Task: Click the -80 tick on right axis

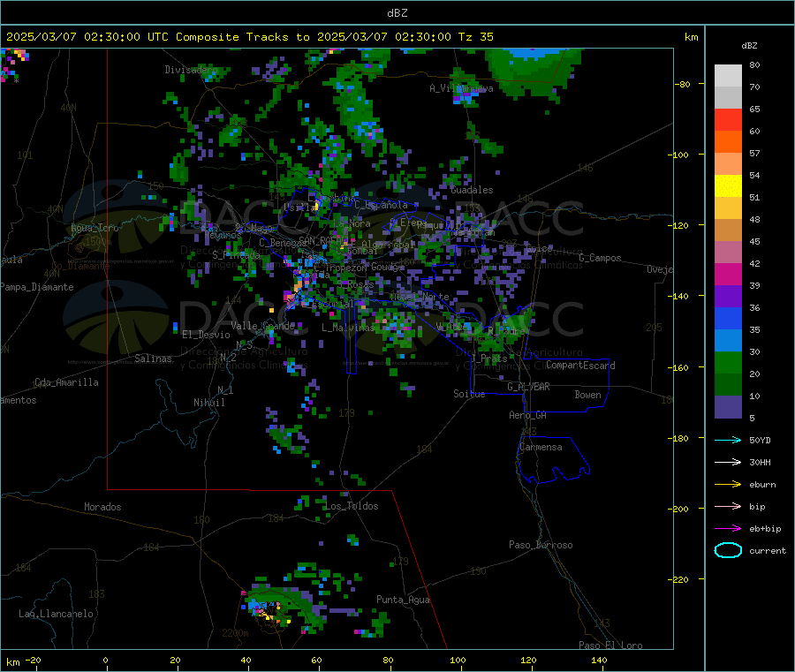Action: 682,84
